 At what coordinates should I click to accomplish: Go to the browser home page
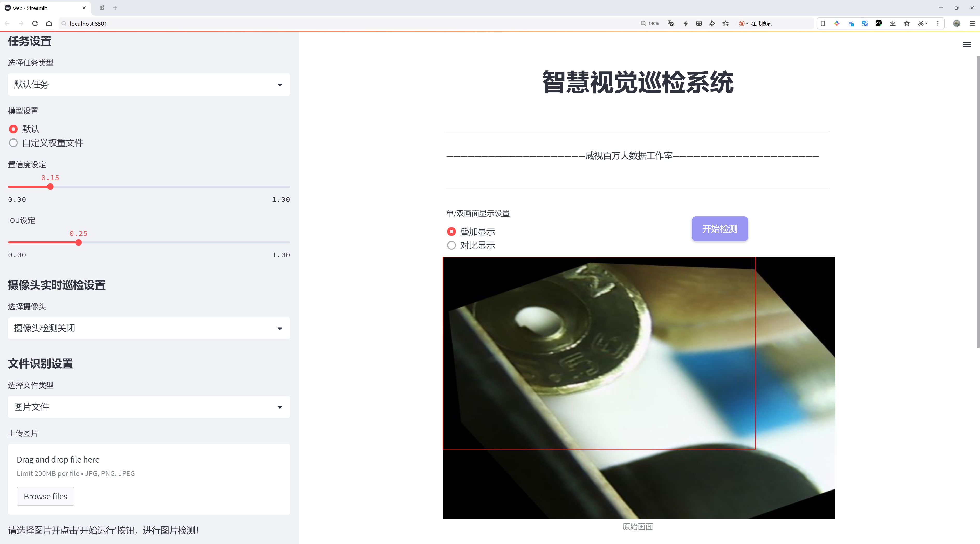coord(49,24)
